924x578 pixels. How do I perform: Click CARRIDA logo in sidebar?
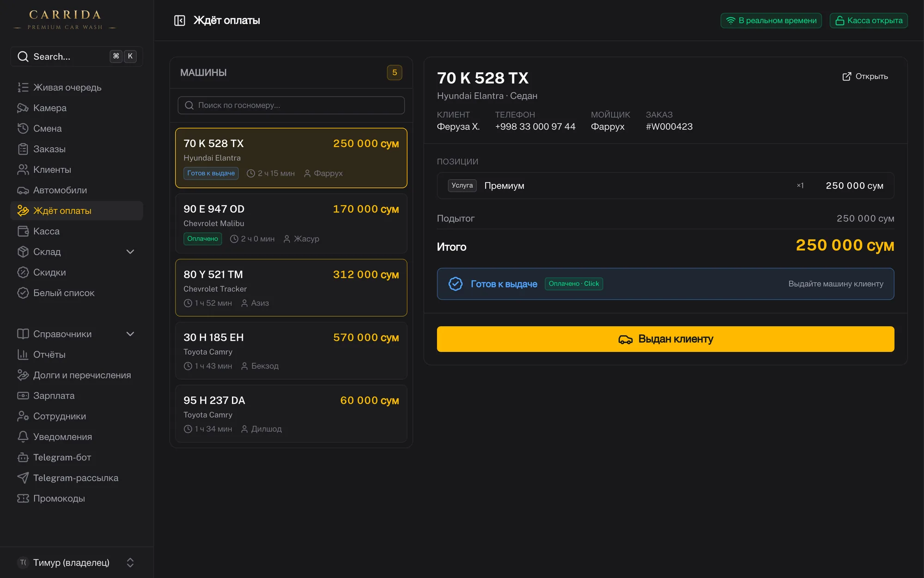tap(65, 20)
